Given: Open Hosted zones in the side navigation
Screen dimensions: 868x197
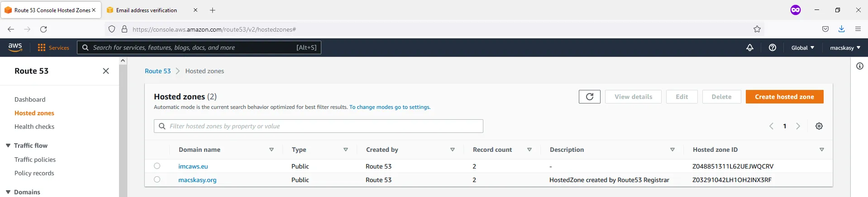Looking at the screenshot, I should 34,113.
